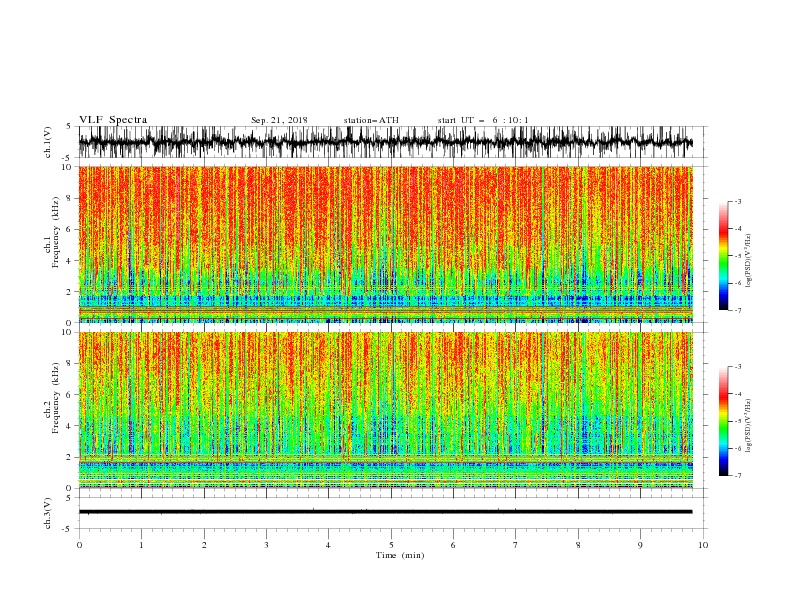Click the time axis tick label "5"
Screen dimensions: 792x612
pyautogui.click(x=391, y=545)
